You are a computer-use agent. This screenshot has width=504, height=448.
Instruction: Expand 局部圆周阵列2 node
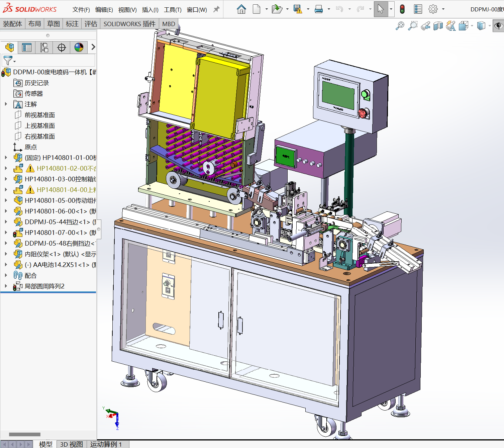[6, 286]
